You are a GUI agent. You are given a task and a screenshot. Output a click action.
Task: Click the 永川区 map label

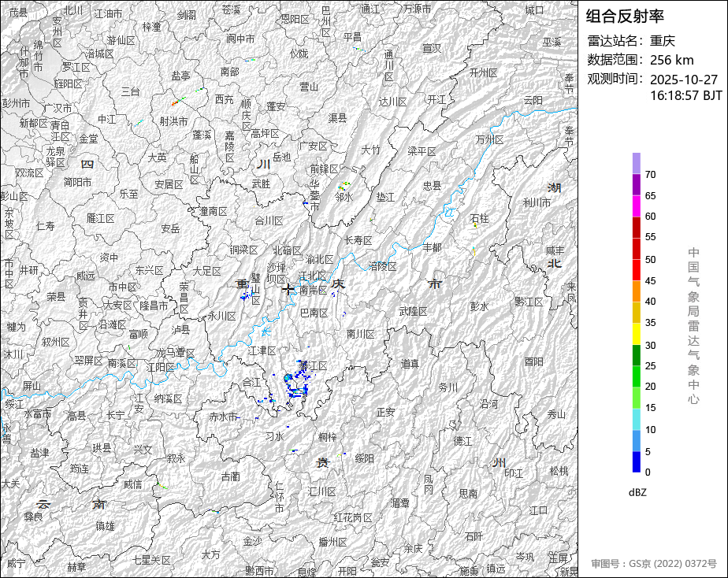click(x=221, y=317)
